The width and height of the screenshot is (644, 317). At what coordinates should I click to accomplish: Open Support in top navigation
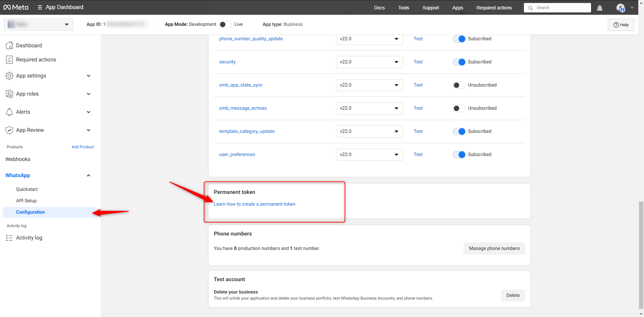click(x=431, y=8)
